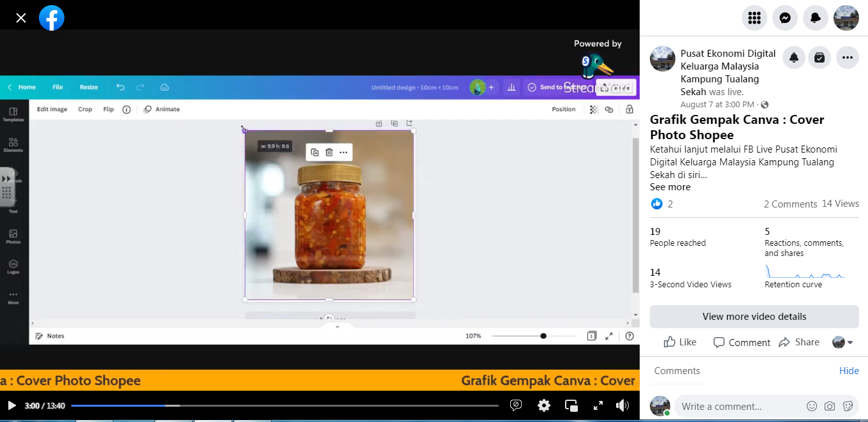
Task: Open the Templates tab in Canva sidebar
Action: [x=13, y=115]
